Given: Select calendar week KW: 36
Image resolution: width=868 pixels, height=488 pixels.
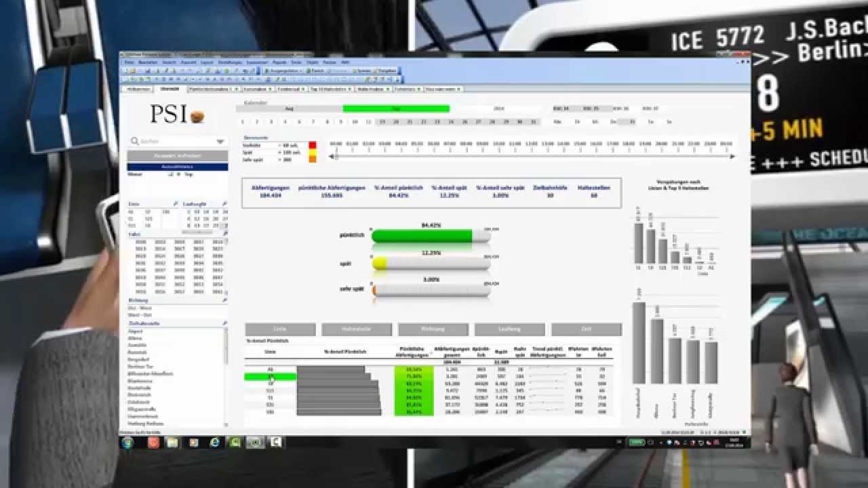Looking at the screenshot, I should pos(621,108).
